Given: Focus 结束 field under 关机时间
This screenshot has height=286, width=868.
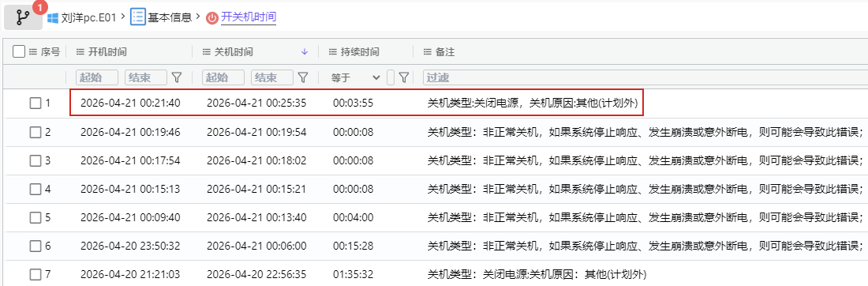Looking at the screenshot, I should (x=271, y=77).
